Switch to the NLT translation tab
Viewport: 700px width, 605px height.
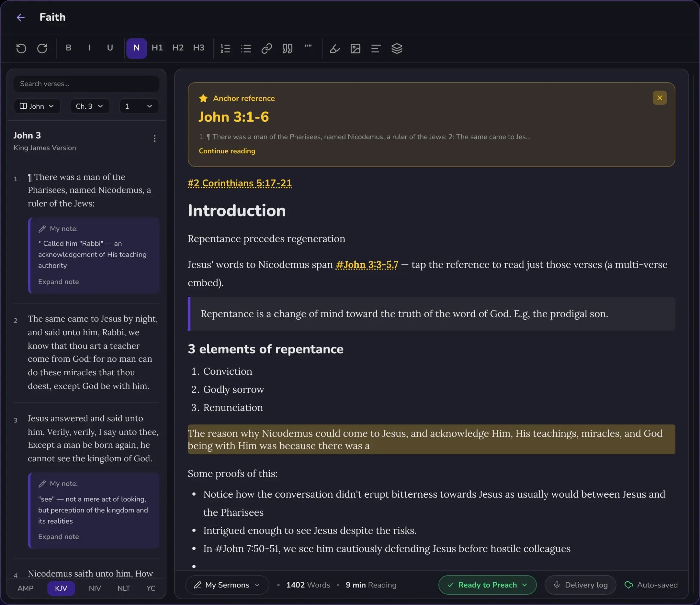click(124, 588)
